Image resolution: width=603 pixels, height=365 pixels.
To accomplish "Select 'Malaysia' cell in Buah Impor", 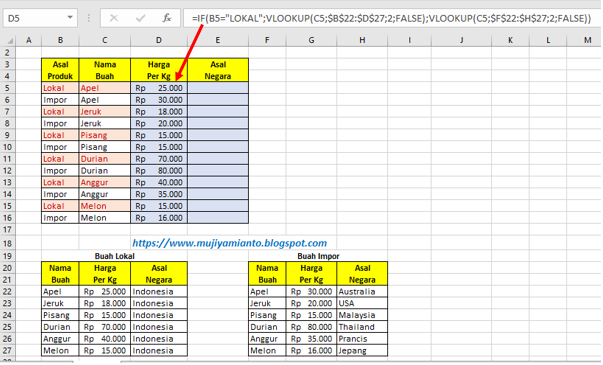I will [x=362, y=315].
